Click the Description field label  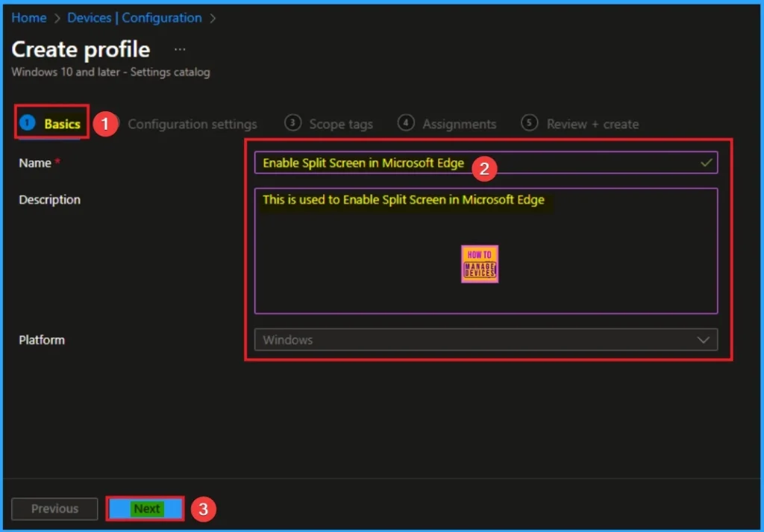tap(50, 200)
